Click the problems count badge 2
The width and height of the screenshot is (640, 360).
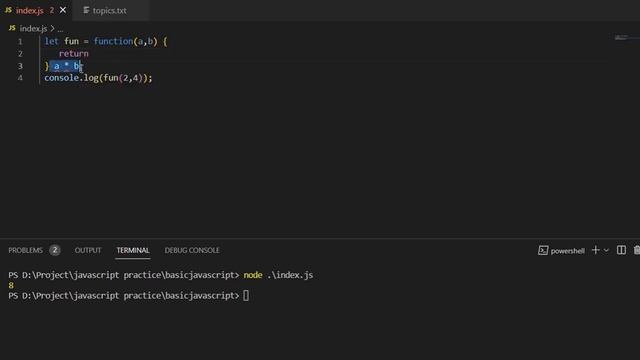55,250
